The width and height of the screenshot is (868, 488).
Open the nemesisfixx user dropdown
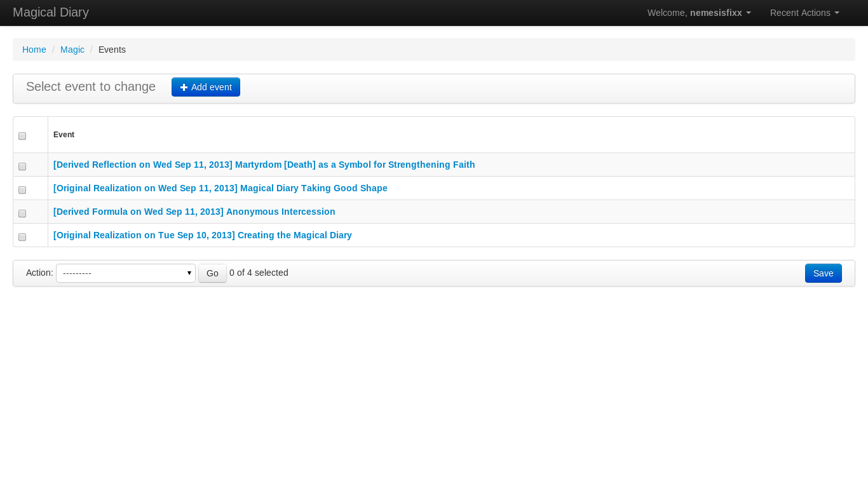tap(699, 13)
